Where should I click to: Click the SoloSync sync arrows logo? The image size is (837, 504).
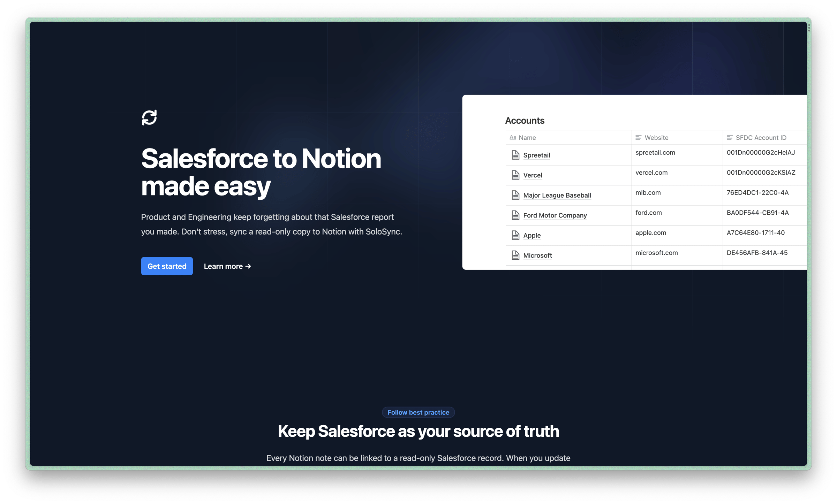point(149,117)
